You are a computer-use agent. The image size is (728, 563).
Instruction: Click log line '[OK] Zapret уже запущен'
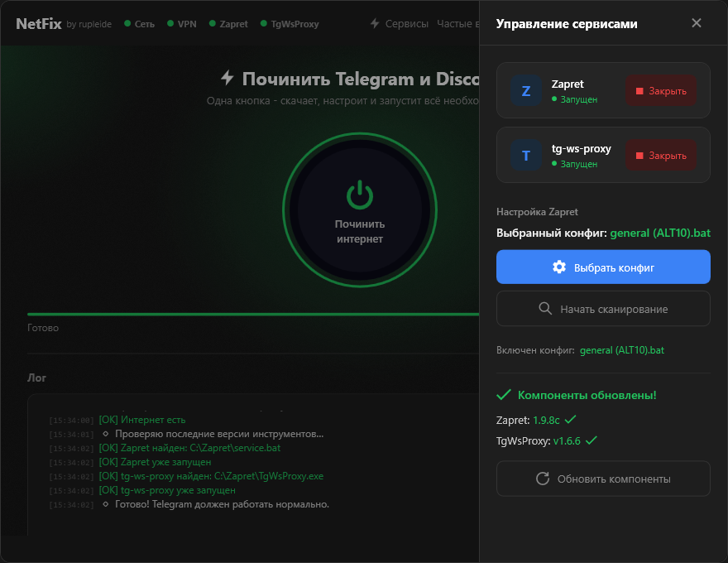pos(155,462)
